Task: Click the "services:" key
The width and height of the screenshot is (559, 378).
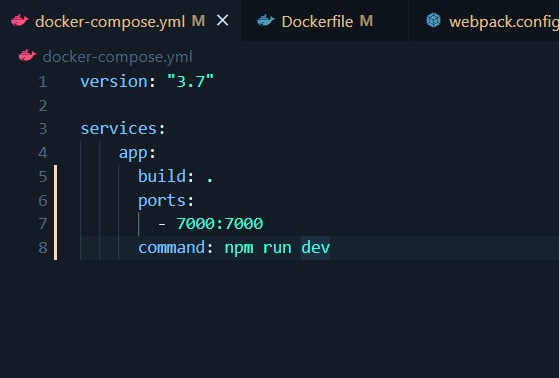Action: pos(123,129)
